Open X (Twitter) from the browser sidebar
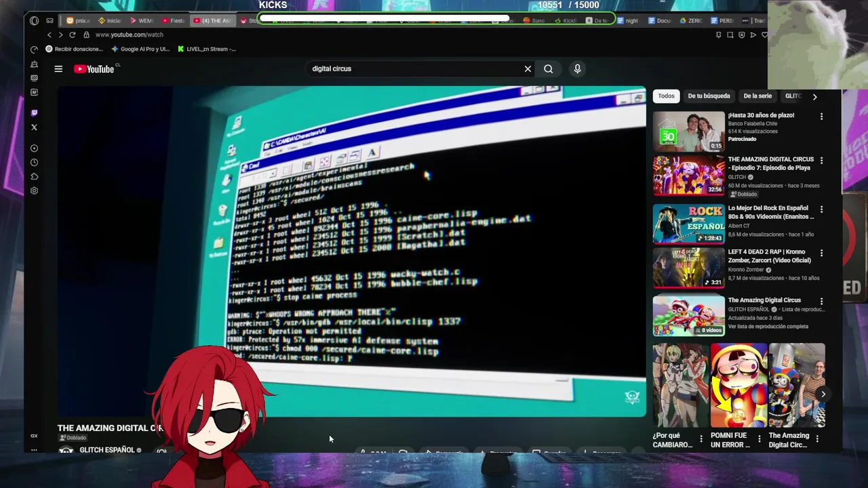Viewport: 868px width, 488px height. (34, 127)
